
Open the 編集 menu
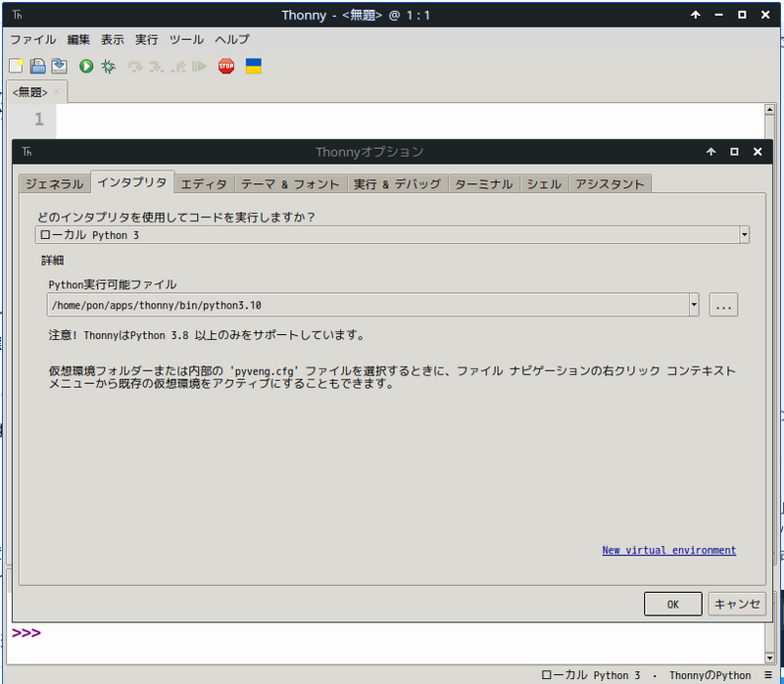coord(78,39)
